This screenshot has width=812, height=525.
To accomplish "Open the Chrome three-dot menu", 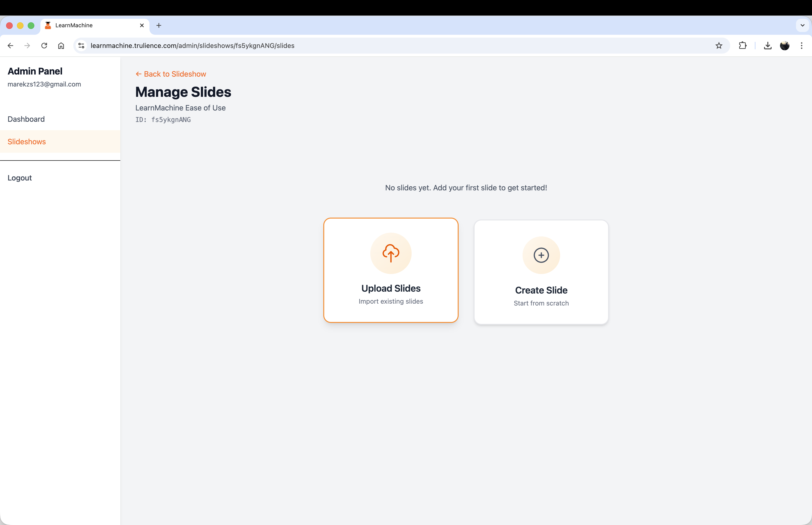I will click(x=801, y=46).
